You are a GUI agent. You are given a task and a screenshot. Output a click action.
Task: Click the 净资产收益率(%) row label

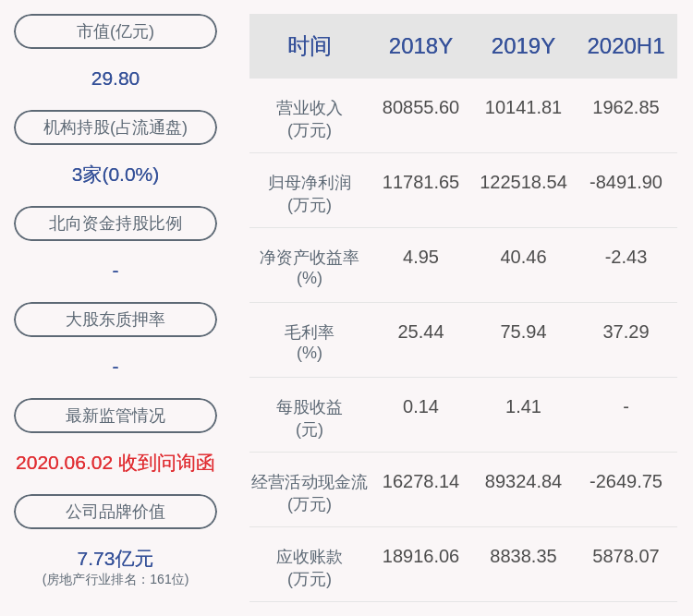click(310, 268)
